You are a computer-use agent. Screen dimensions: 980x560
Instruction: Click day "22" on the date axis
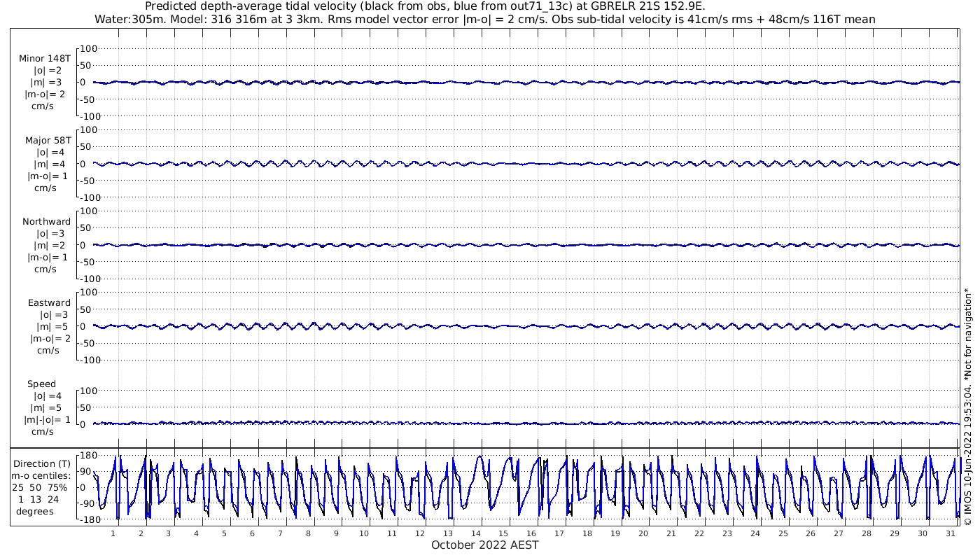pos(699,533)
